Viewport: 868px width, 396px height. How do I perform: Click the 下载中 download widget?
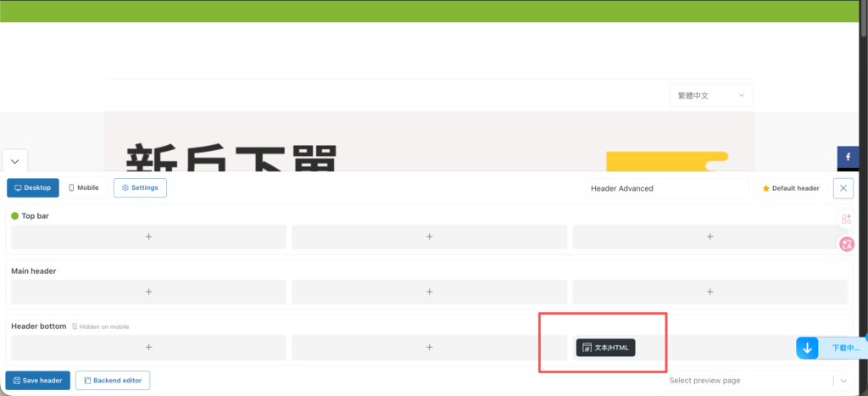tap(832, 349)
